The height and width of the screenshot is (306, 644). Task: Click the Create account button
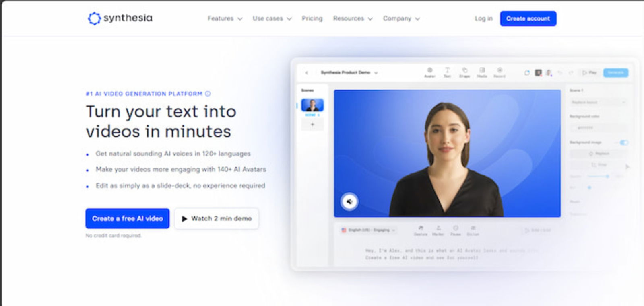[x=528, y=18]
